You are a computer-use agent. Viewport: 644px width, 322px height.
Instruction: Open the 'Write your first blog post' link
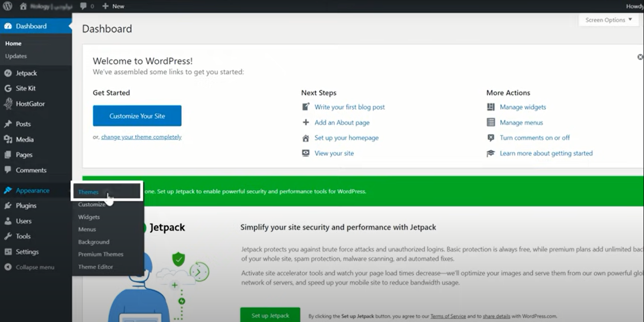(x=350, y=107)
